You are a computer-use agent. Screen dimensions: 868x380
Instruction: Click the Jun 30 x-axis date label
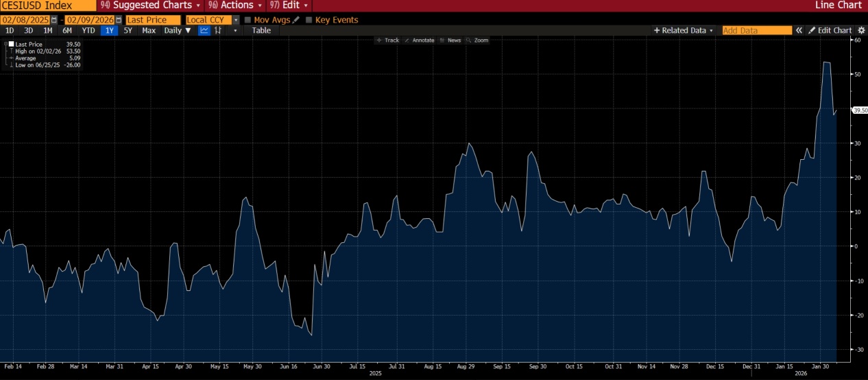[x=322, y=367]
